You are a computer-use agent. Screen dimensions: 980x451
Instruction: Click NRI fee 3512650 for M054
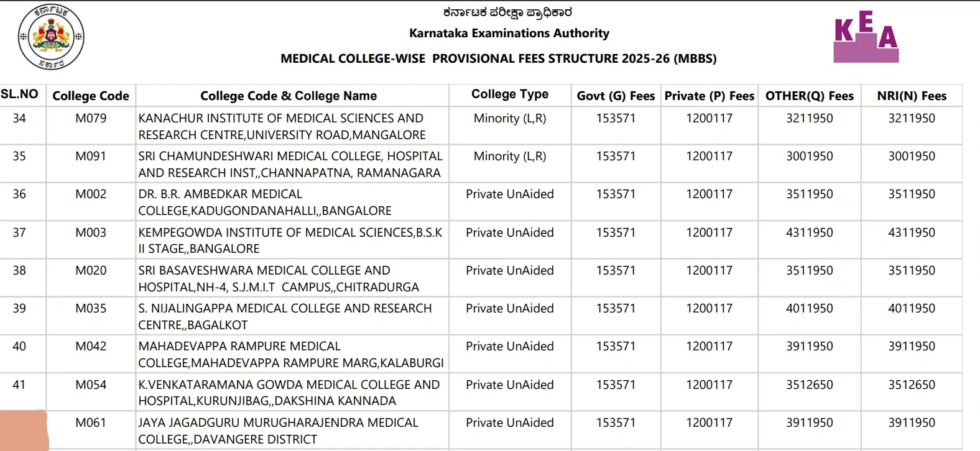click(x=911, y=385)
